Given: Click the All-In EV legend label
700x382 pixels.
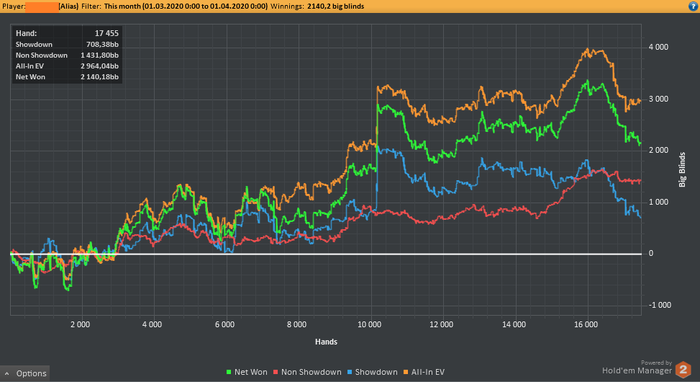Looking at the screenshot, I should point(428,372).
